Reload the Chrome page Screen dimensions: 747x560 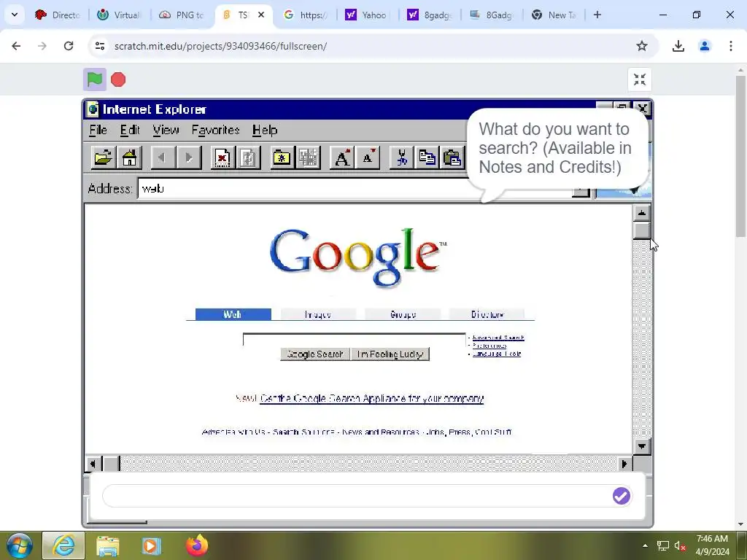69,46
